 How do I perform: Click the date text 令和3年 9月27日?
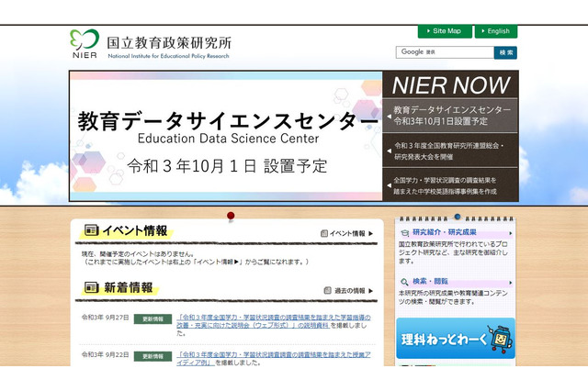tap(106, 318)
